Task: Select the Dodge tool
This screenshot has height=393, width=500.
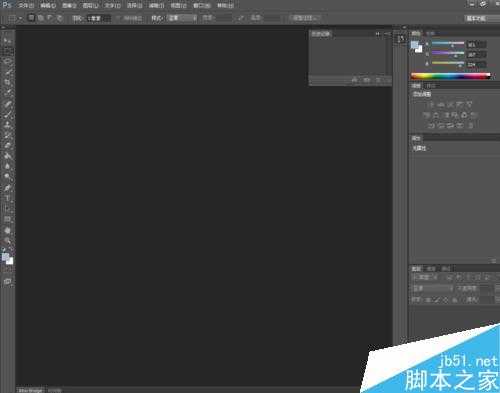Action: [x=7, y=176]
